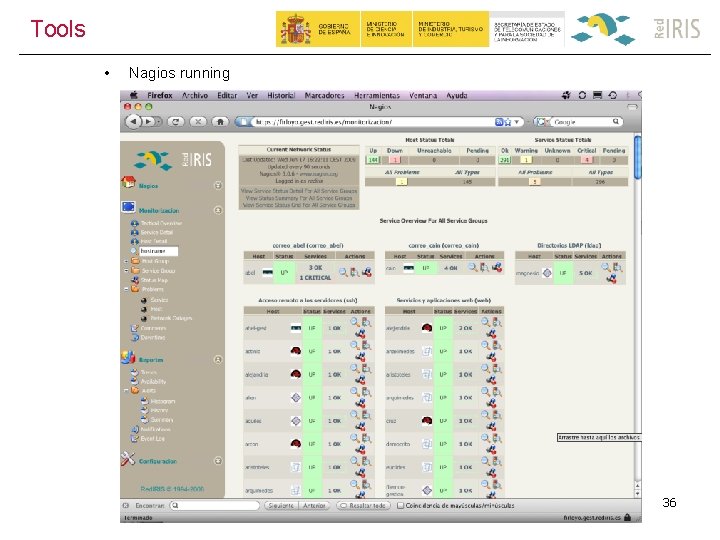The height and width of the screenshot is (540, 720).
Task: Click the Configuración tools icon in sidebar
Action: pyautogui.click(x=128, y=459)
